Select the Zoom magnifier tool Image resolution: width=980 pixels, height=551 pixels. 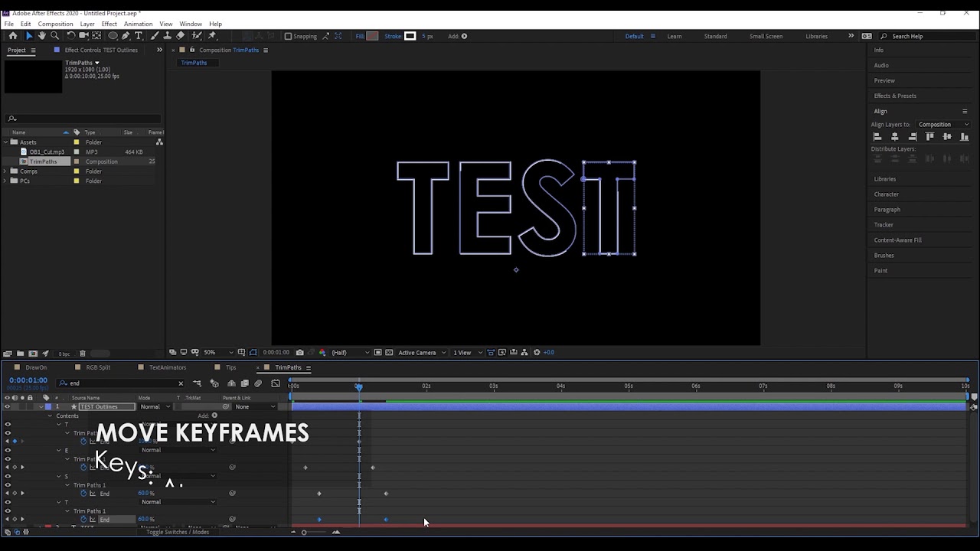pyautogui.click(x=54, y=36)
